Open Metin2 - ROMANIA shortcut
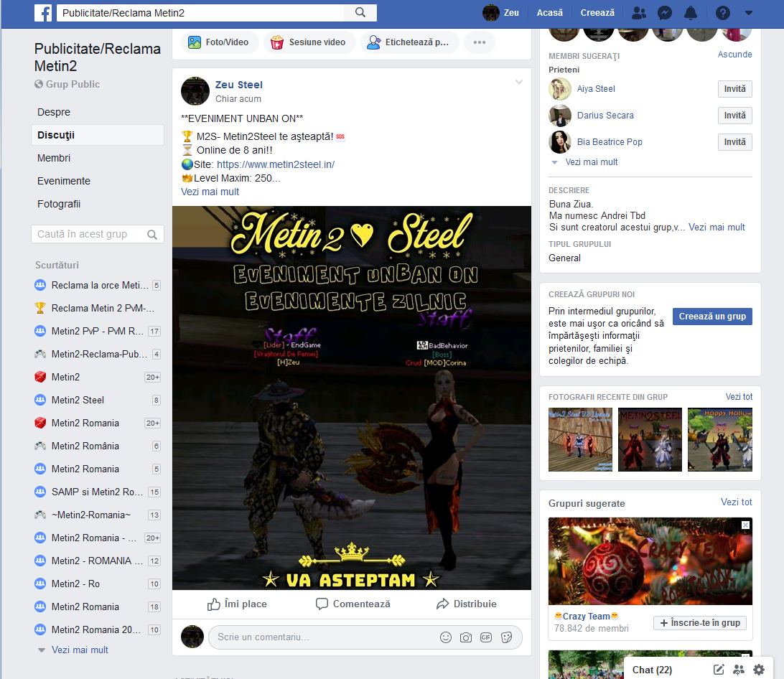The width and height of the screenshot is (784, 679). point(98,561)
